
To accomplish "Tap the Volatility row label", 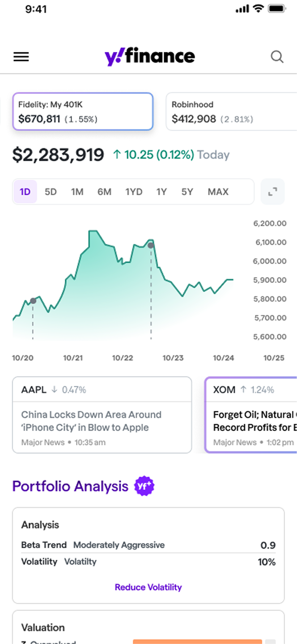I will pyautogui.click(x=39, y=562).
